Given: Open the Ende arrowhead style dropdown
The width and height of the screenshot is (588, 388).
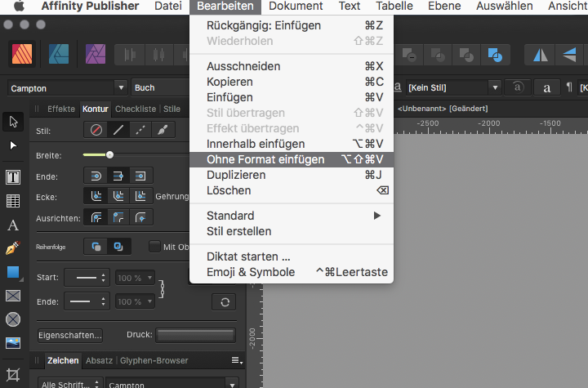Looking at the screenshot, I should (x=87, y=301).
